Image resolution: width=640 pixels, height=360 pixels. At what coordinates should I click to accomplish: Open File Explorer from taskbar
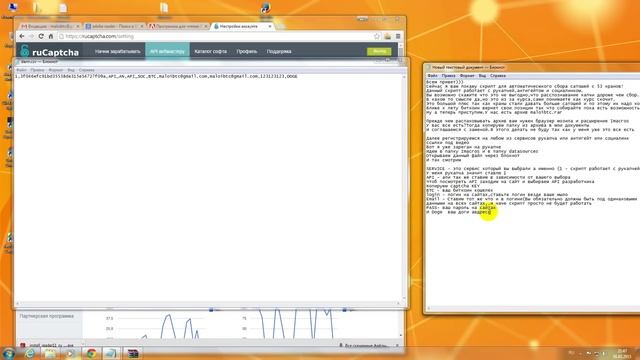pyautogui.click(x=50, y=353)
